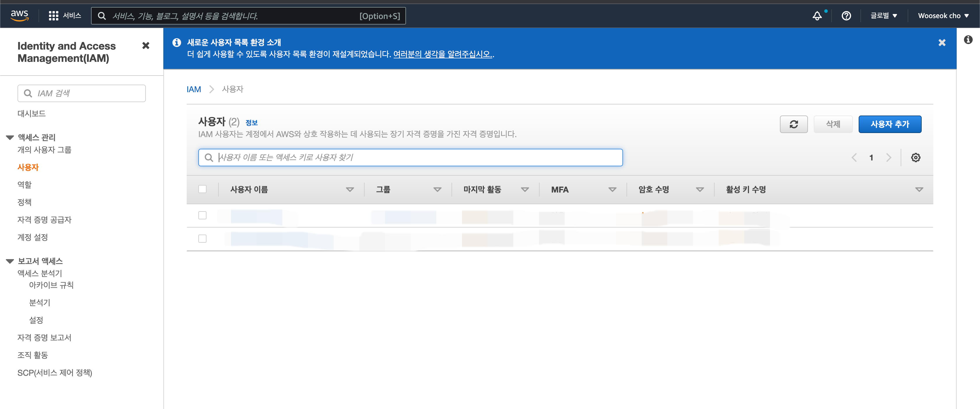The image size is (980, 409).
Task: Select the second user row checkbox
Action: (202, 239)
